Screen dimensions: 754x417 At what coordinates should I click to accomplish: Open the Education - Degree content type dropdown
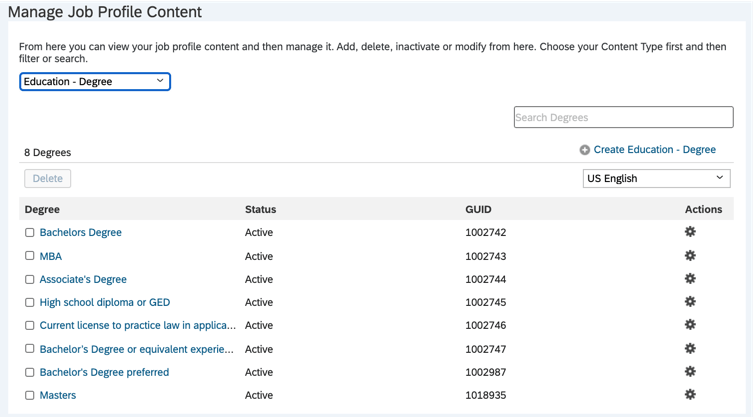(95, 82)
